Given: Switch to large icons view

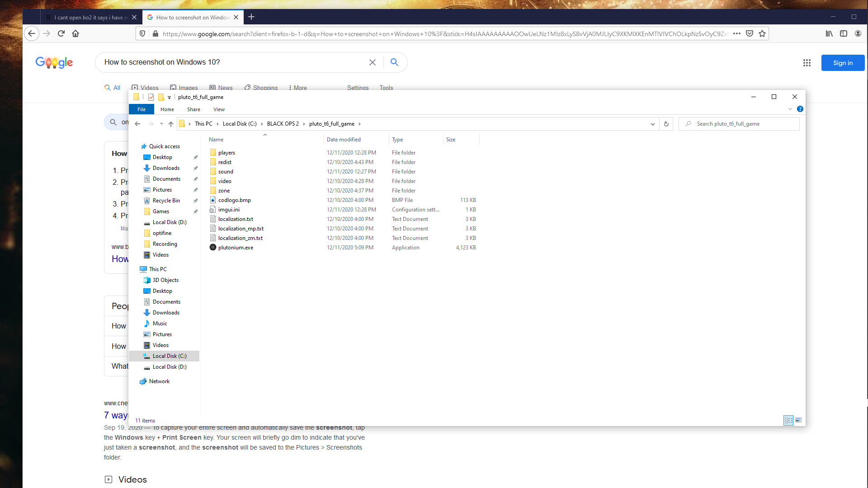Looking at the screenshot, I should pyautogui.click(x=798, y=420).
